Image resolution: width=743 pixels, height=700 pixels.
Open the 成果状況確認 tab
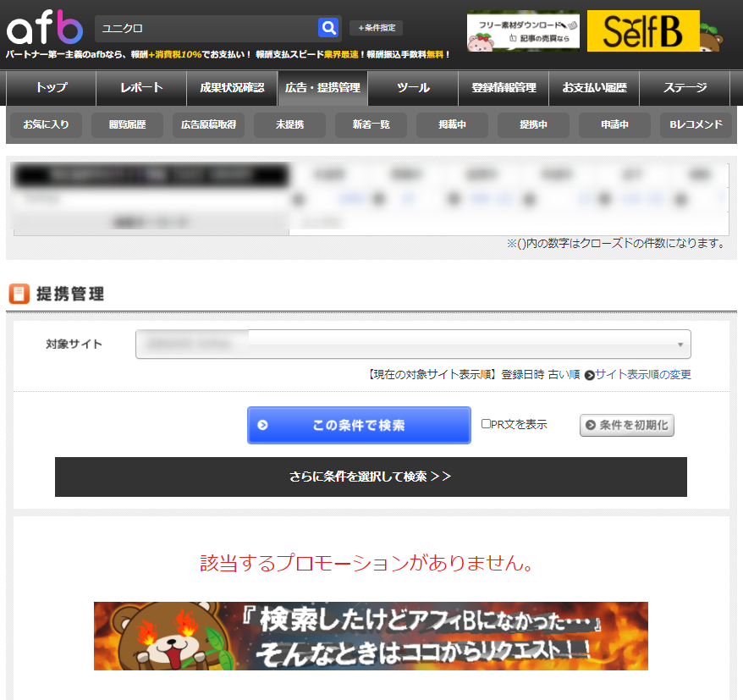231,88
